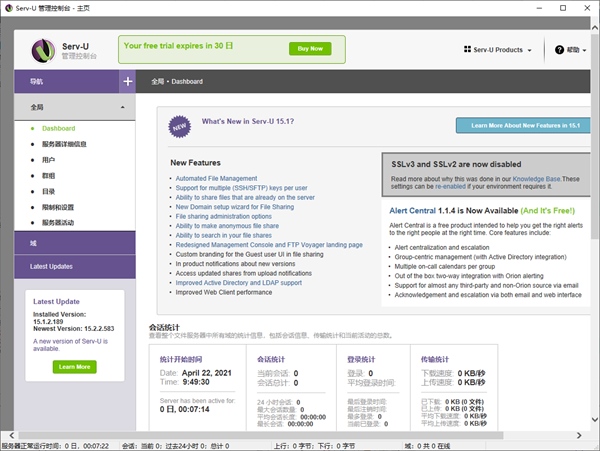This screenshot has height=451, width=600.
Task: Click the question mark help icon
Action: point(556,49)
